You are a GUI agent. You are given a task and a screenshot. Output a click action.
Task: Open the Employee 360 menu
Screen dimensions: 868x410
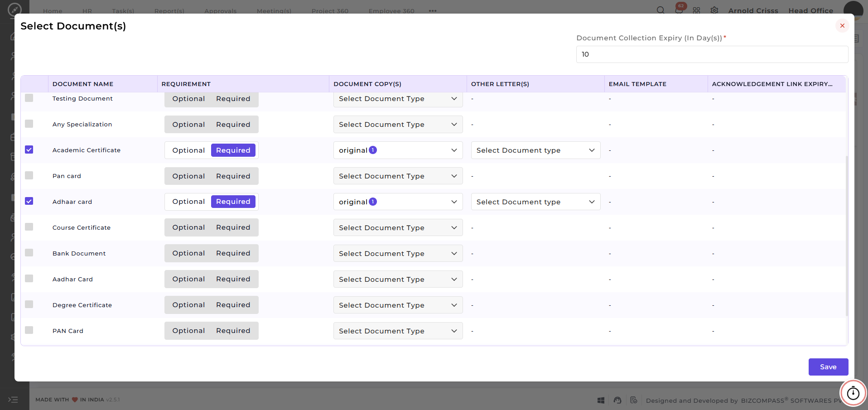pyautogui.click(x=391, y=11)
